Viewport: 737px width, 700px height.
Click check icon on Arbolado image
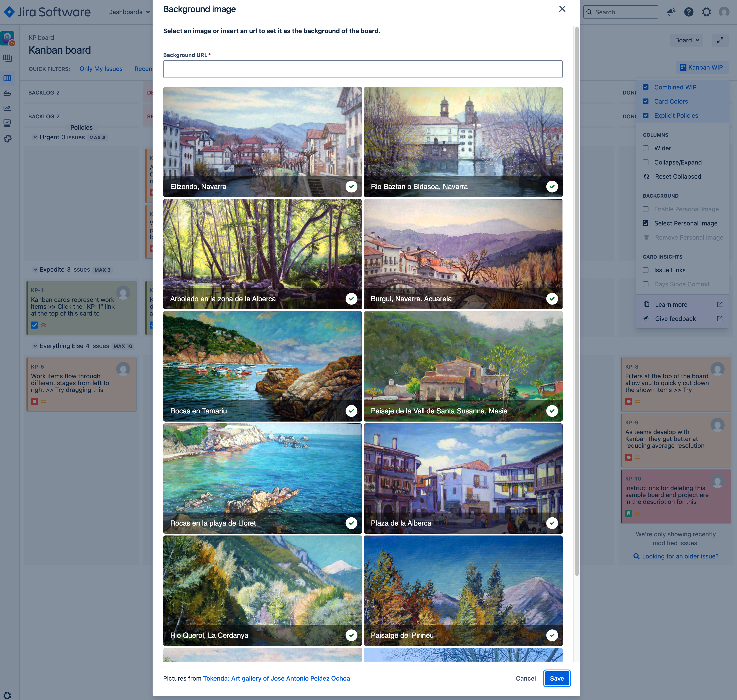click(351, 299)
